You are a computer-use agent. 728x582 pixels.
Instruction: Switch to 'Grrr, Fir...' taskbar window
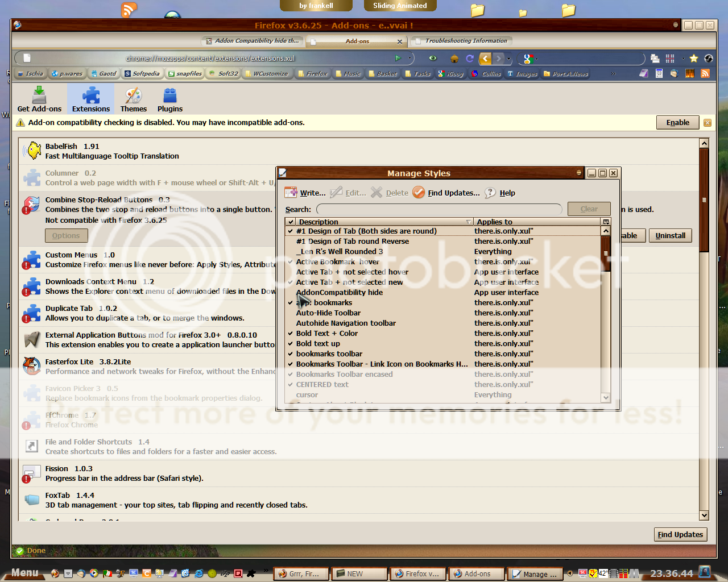coord(300,573)
